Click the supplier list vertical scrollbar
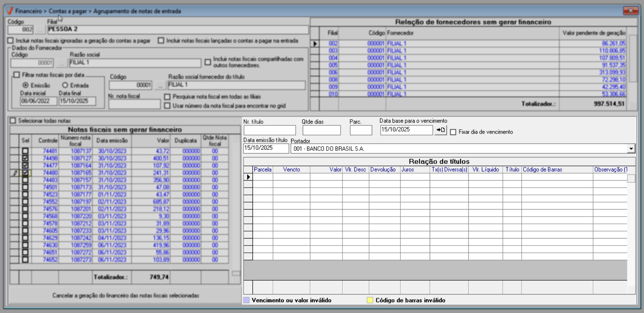644x313 pixels. click(x=633, y=58)
